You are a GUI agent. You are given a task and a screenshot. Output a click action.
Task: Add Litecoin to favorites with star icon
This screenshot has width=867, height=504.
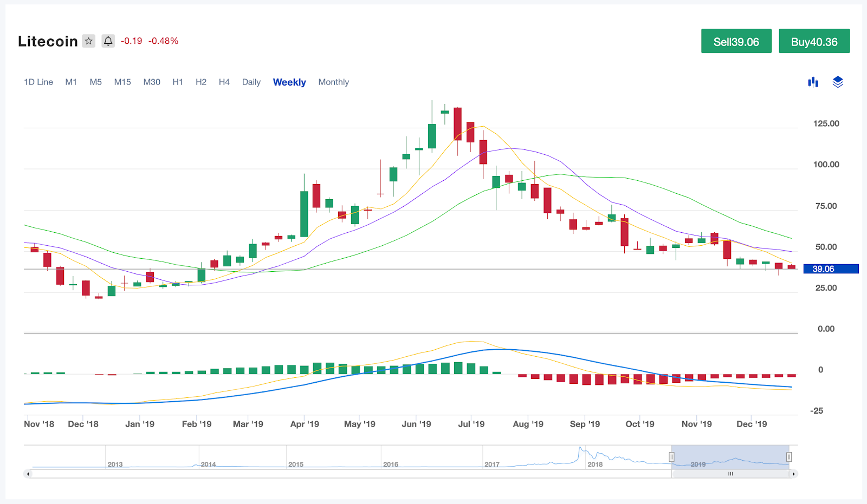pyautogui.click(x=89, y=41)
